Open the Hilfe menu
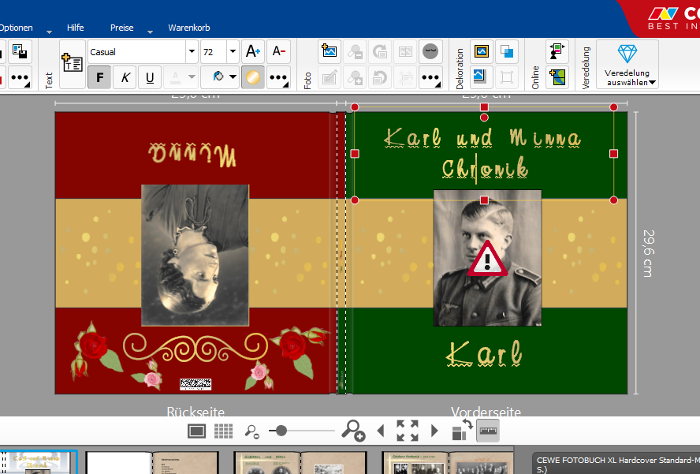The height and width of the screenshot is (474, 700). click(75, 28)
